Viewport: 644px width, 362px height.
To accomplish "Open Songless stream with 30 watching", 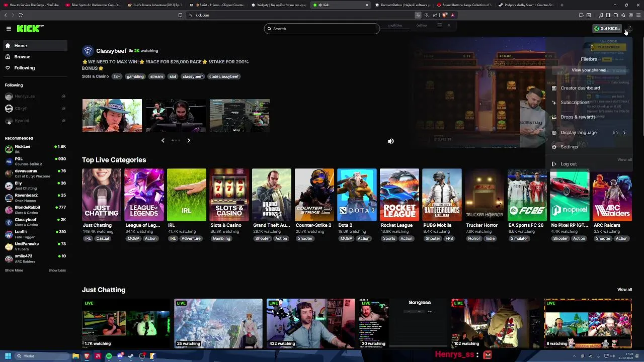I will pyautogui.click(x=403, y=323).
